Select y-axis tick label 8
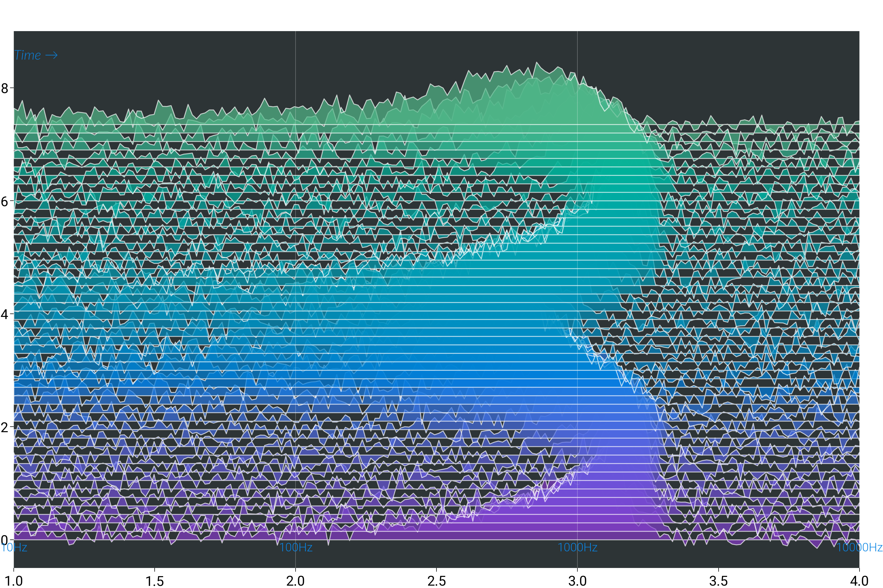This screenshot has width=883, height=588. (4, 89)
